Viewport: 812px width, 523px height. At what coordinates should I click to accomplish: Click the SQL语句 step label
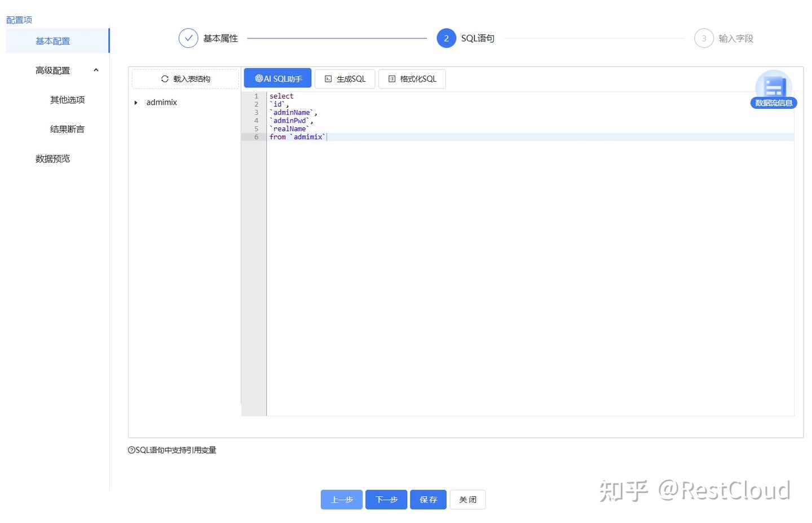coord(478,38)
